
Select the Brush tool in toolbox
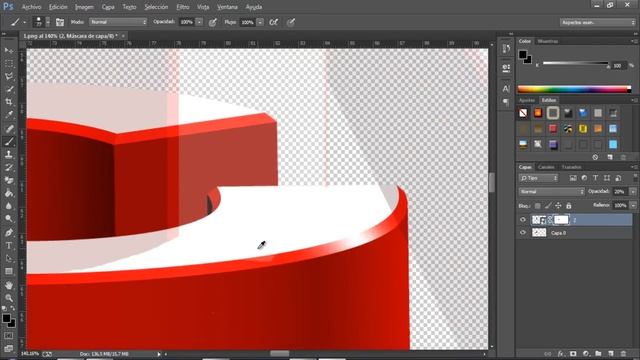point(9,142)
